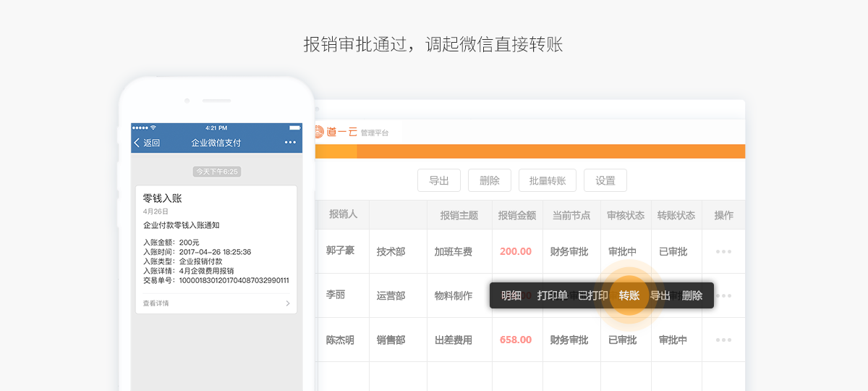Click the 技术部 department cell
Viewport: 868px width, 391px height.
coord(391,252)
